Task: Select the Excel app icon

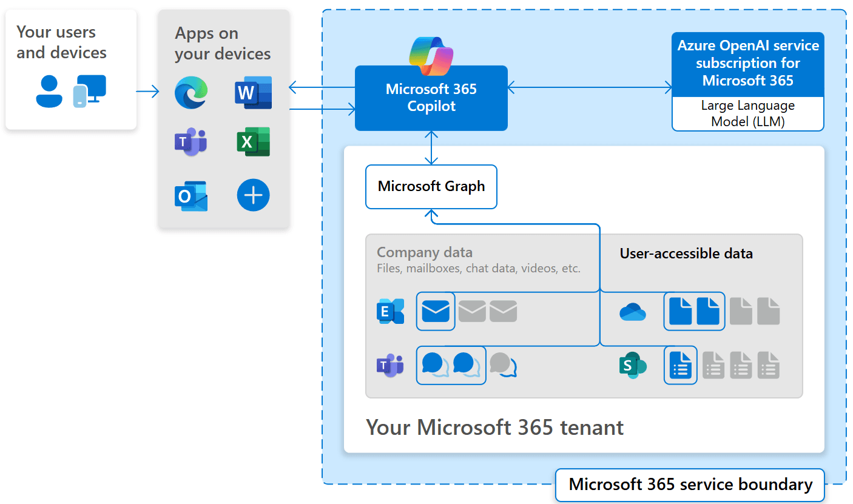Action: (253, 141)
